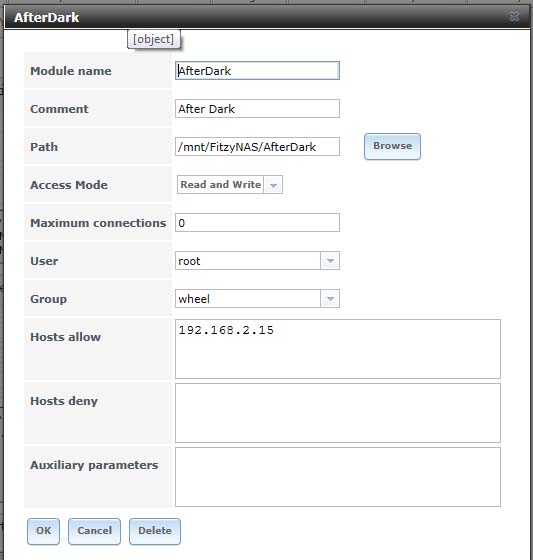The height and width of the screenshot is (560, 533).
Task: Expand the Group dropdown arrow
Action: (330, 299)
